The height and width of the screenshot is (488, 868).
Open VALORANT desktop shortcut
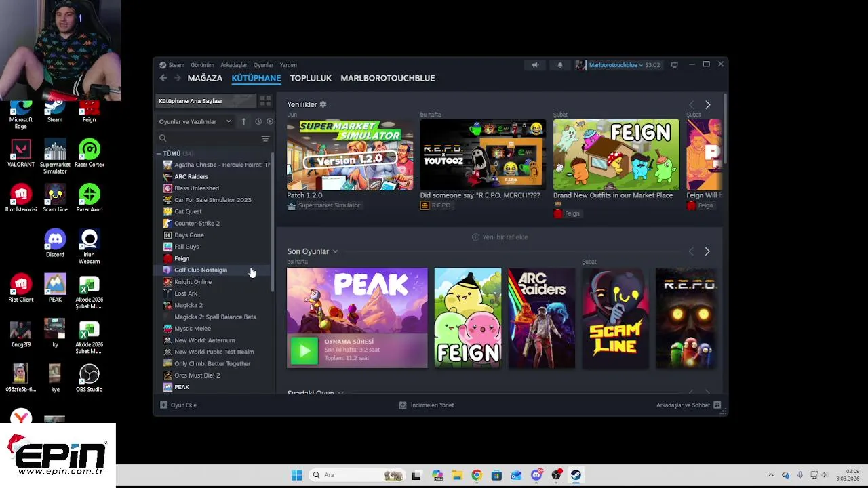tap(21, 153)
